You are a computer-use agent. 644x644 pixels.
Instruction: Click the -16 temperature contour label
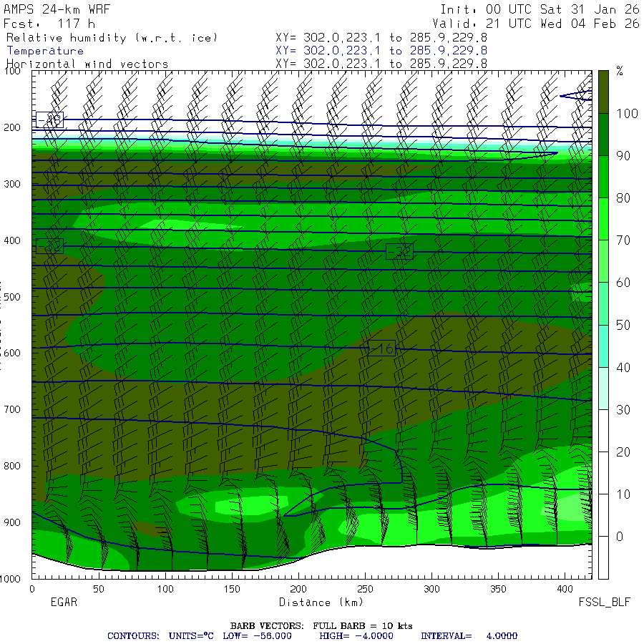point(382,348)
